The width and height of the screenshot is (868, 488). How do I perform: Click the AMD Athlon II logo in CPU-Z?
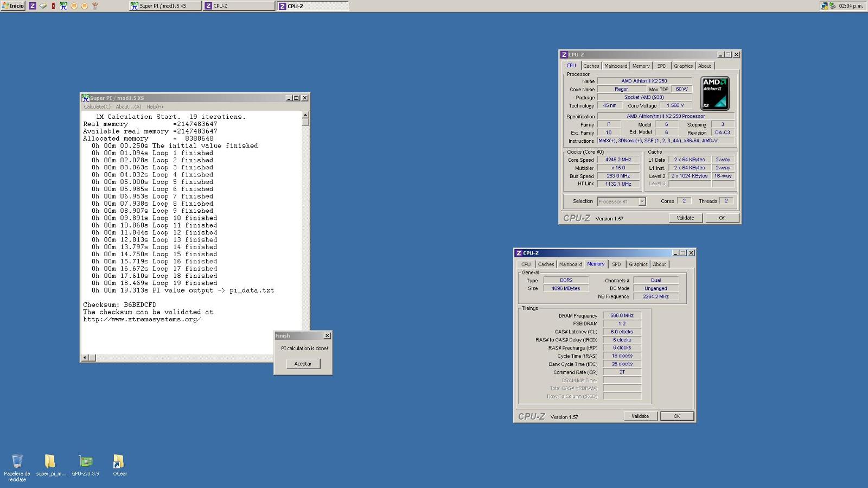[715, 93]
